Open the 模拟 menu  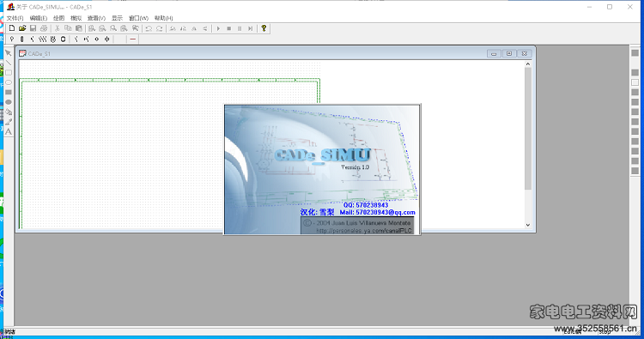pyautogui.click(x=76, y=18)
